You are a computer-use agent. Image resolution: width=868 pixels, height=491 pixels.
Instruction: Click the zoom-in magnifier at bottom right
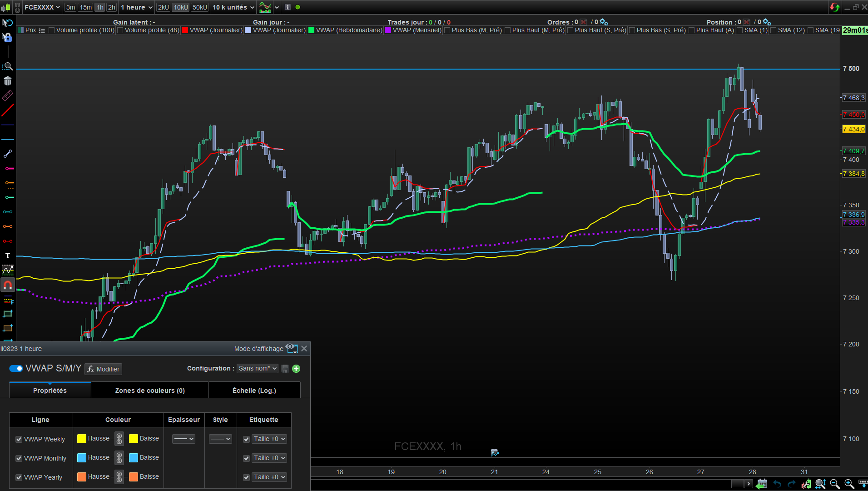(x=849, y=484)
